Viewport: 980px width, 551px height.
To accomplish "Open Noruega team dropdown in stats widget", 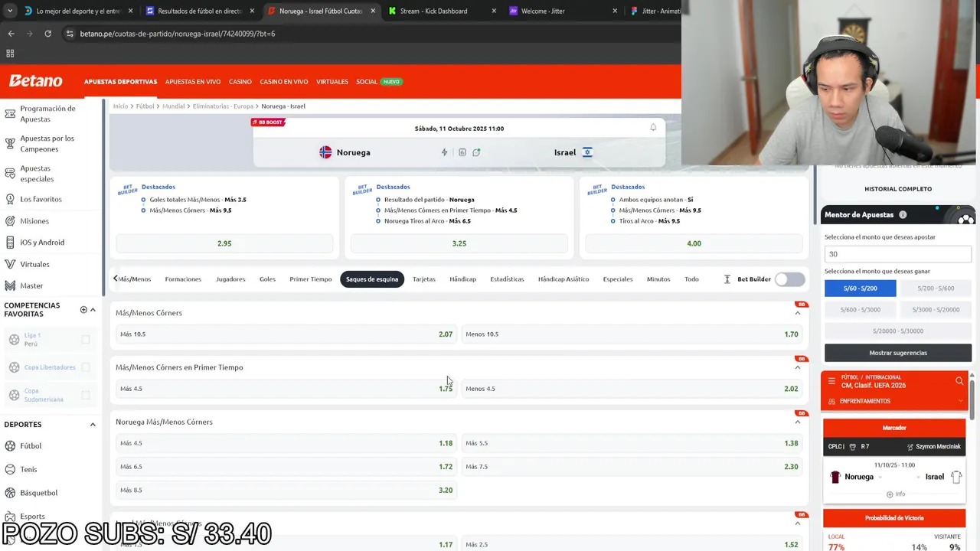I will [880, 477].
